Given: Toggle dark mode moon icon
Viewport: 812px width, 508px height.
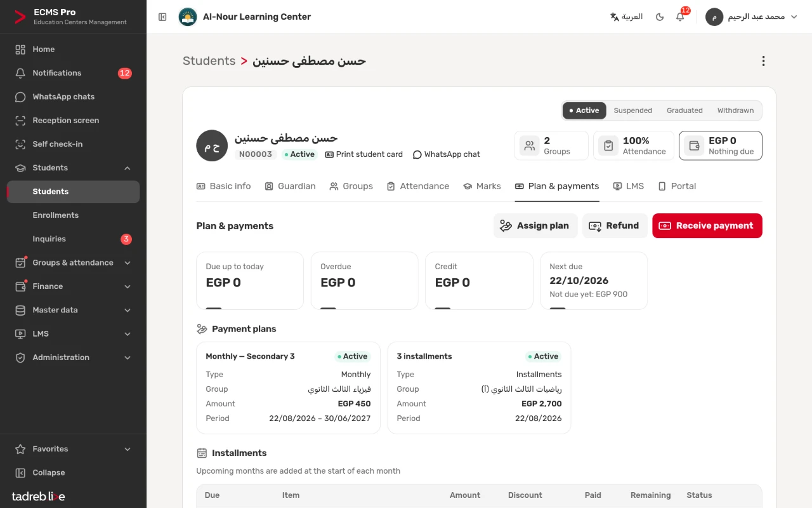Looking at the screenshot, I should tap(660, 17).
